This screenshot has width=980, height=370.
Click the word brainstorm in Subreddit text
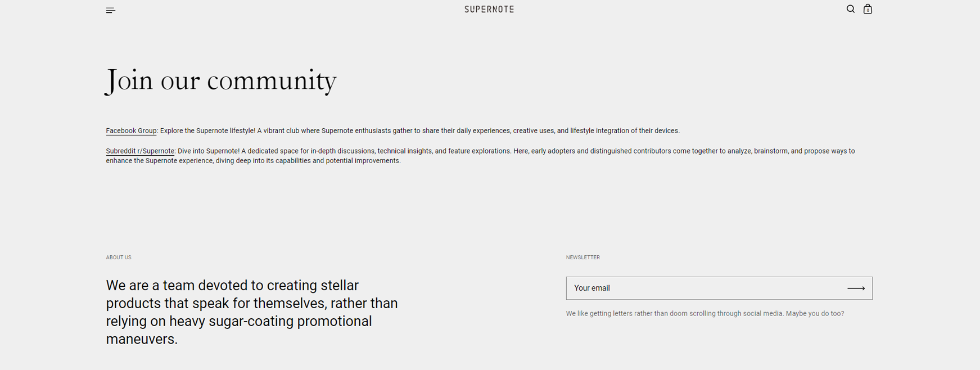point(771,151)
